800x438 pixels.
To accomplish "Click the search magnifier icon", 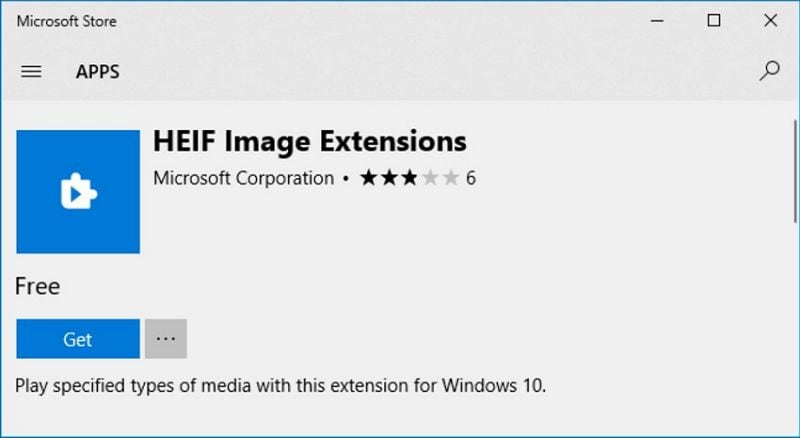I will pos(769,71).
